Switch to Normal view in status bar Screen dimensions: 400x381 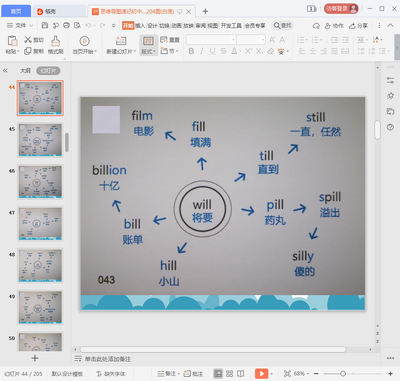click(x=218, y=374)
